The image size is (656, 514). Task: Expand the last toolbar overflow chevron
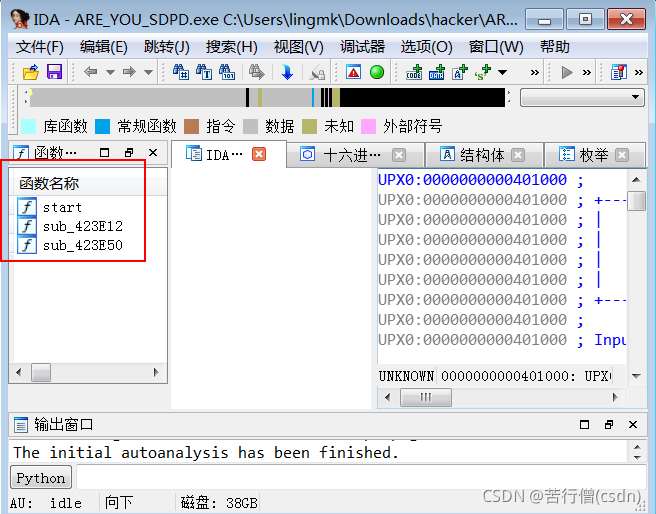(x=638, y=73)
